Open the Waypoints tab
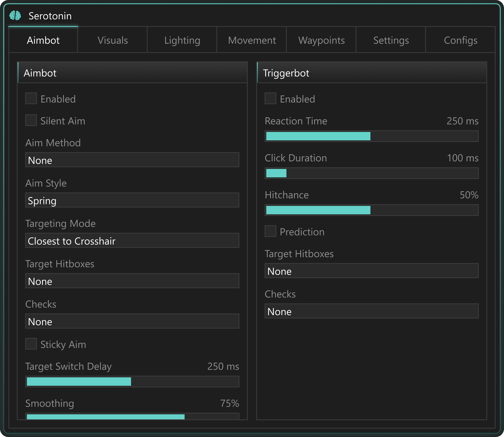The height and width of the screenshot is (437, 504). pyautogui.click(x=321, y=40)
